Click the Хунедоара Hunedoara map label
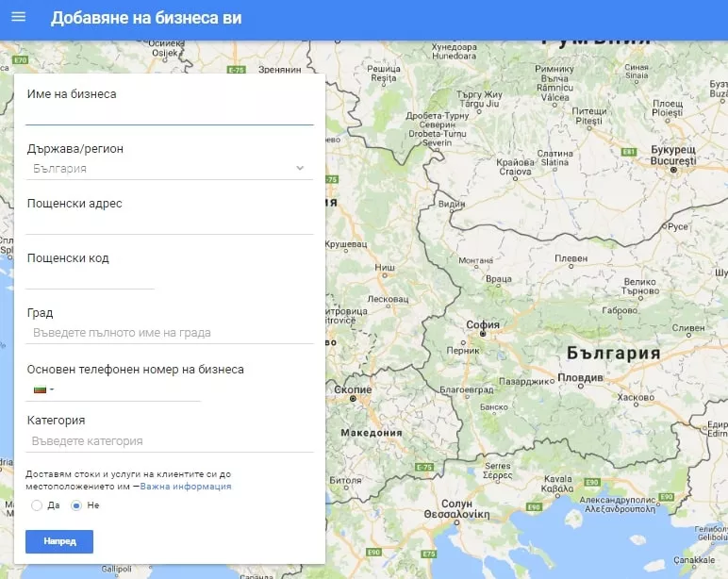The image size is (728, 579). [x=455, y=51]
